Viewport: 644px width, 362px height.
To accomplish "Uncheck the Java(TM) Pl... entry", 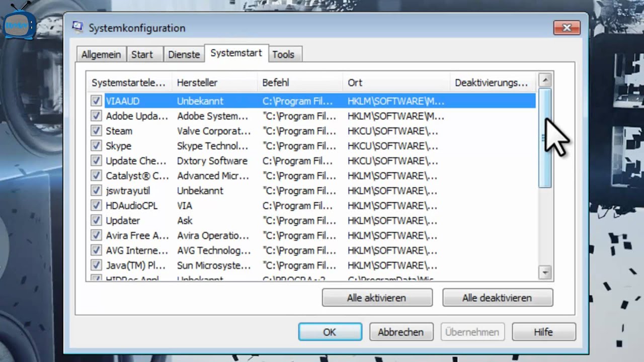I will click(x=96, y=265).
